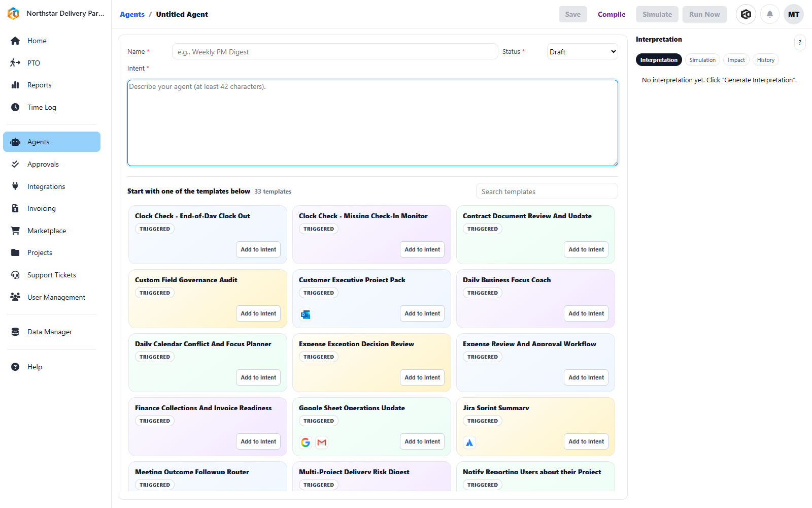Viewport: 812px width, 508px height.
Task: Click the TRIGGERED badge on Jira Sprint Summary
Action: pyautogui.click(x=483, y=421)
